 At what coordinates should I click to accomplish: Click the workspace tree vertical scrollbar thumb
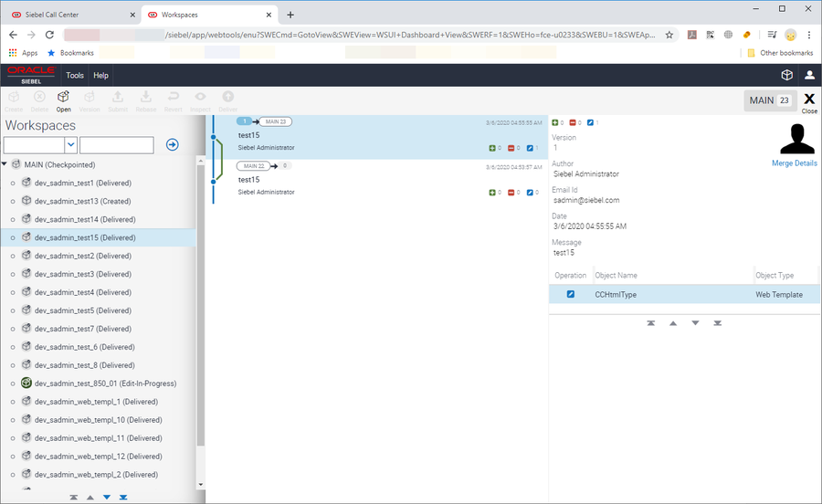click(200, 306)
